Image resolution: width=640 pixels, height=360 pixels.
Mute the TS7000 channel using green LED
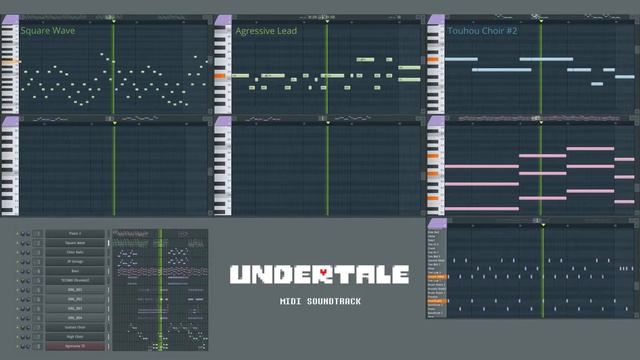[x=18, y=280]
